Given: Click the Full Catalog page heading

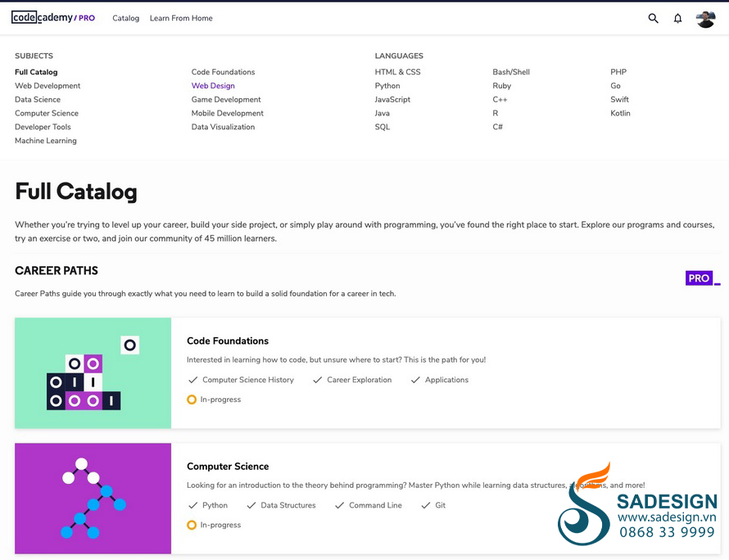Looking at the screenshot, I should [76, 192].
